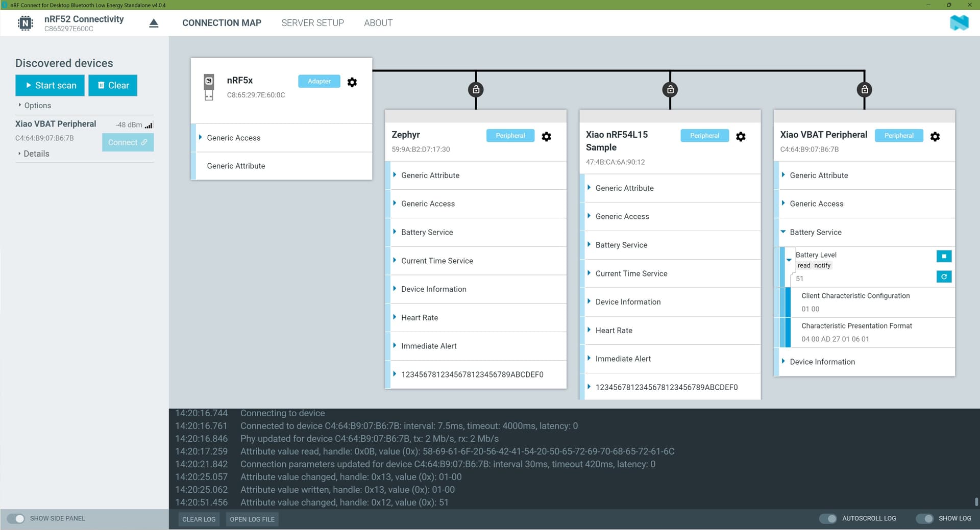The width and height of the screenshot is (980, 530).
Task: Expand Heart Rate service under Zephyr
Action: [420, 317]
